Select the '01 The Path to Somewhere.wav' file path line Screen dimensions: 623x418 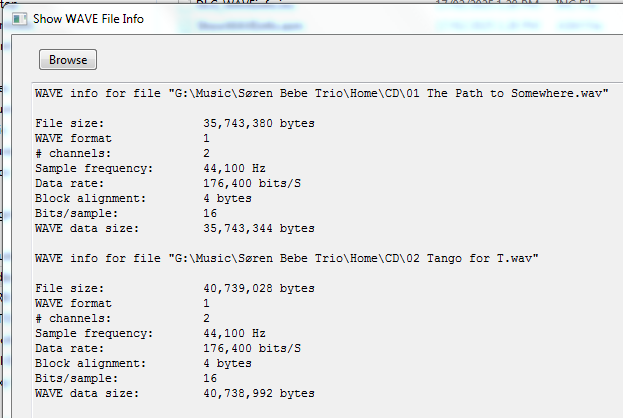pos(321,93)
